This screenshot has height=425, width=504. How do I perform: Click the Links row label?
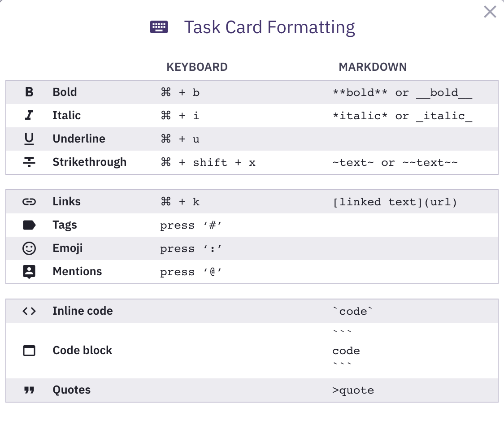point(66,201)
